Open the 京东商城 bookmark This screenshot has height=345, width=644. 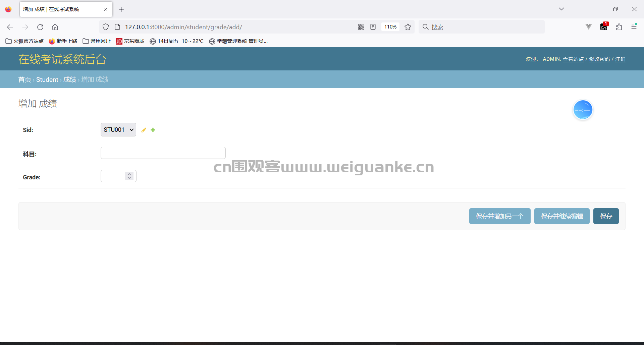(130, 41)
